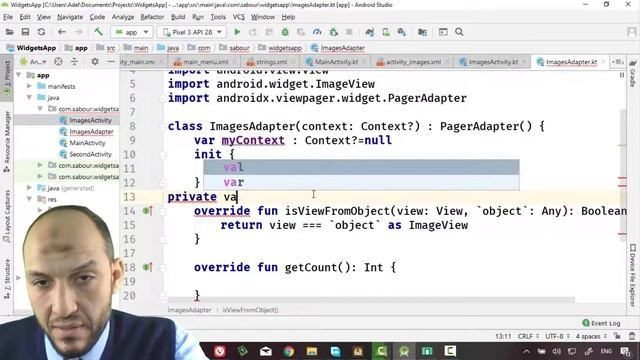Click the CRLF line separator in status bar
The height and width of the screenshot is (360, 640).
(528, 336)
